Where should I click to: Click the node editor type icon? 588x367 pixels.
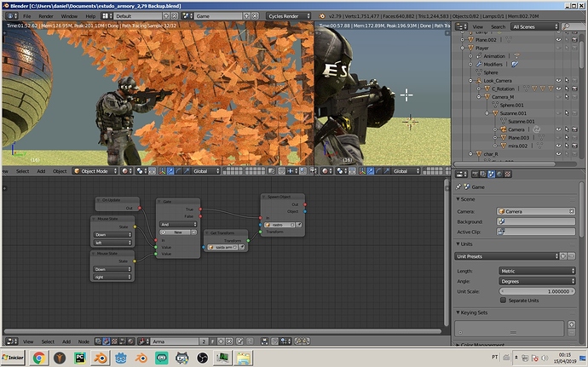coord(12,341)
